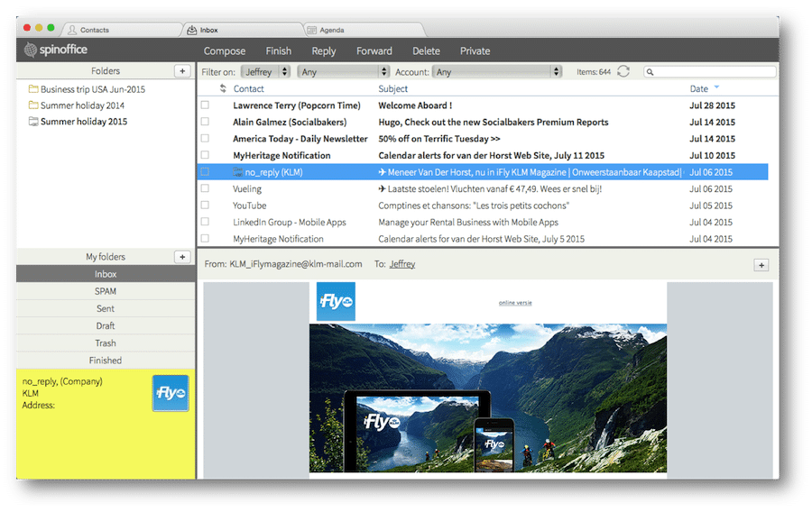Viewport: 812px width, 512px height.
Task: Open email 'Manage your Rental Business with Mobile Apps'
Action: point(468,222)
